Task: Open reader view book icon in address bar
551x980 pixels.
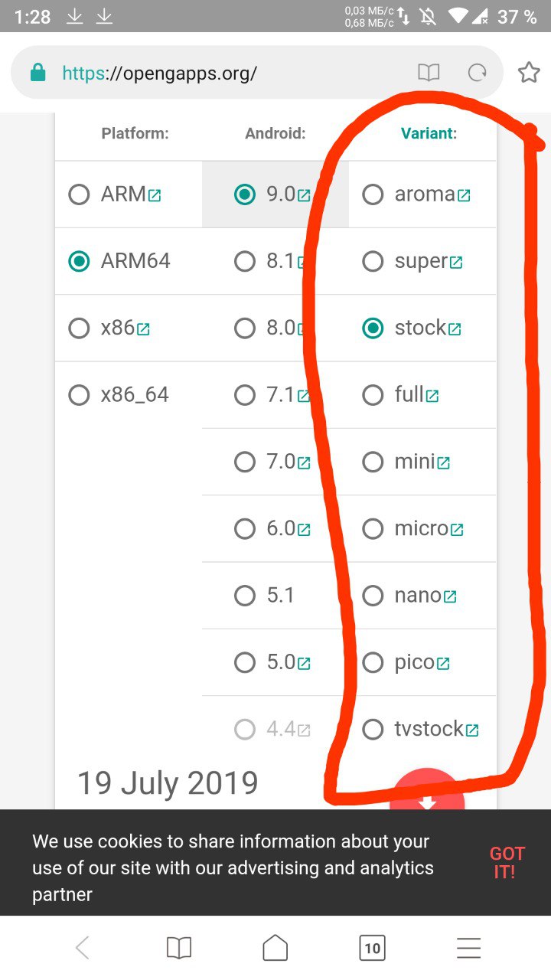Action: click(x=429, y=73)
